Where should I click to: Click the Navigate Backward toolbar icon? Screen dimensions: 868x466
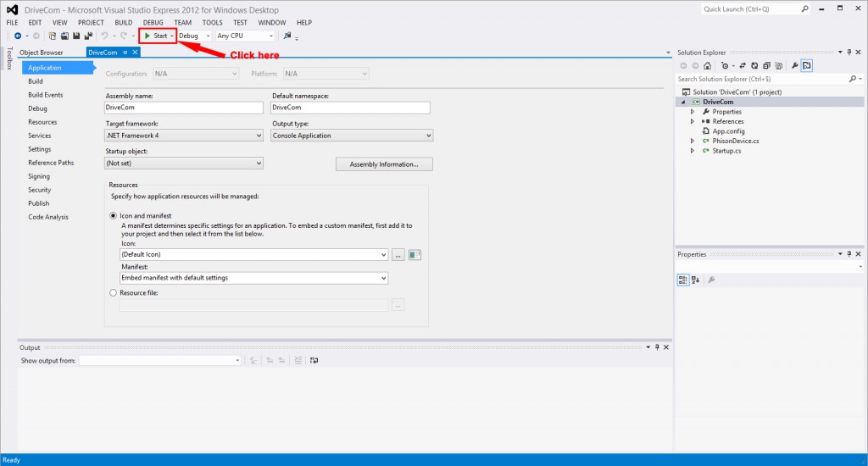tap(18, 36)
